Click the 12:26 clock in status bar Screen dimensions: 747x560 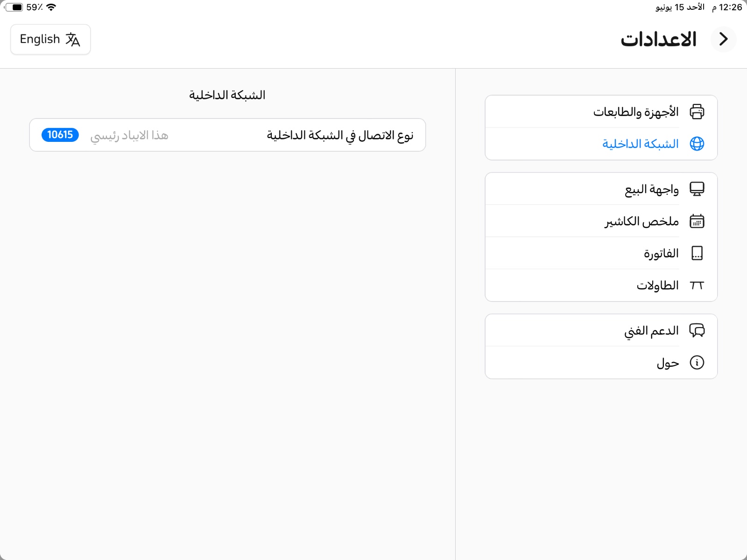click(x=731, y=7)
